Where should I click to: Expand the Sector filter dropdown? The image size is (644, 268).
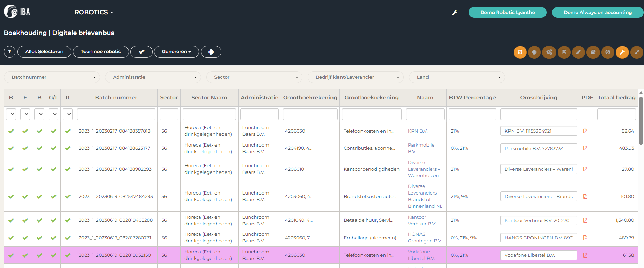pyautogui.click(x=254, y=77)
